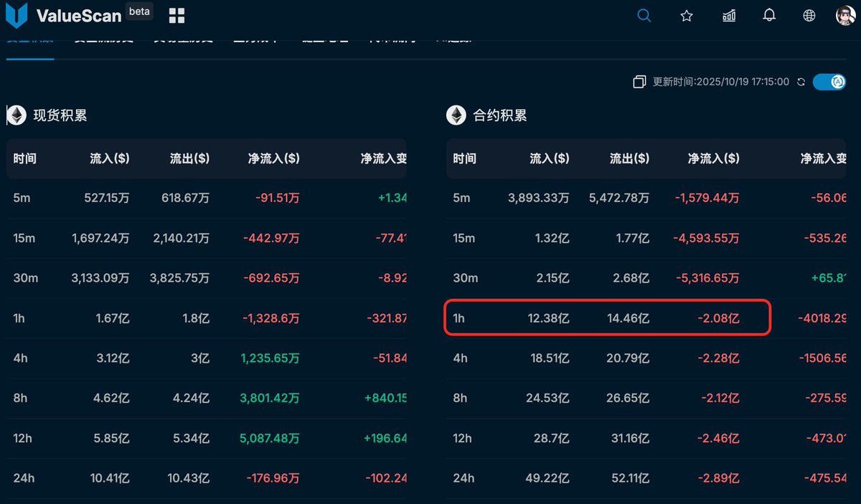The image size is (861, 504).
Task: Refresh data with the refresh icon
Action: click(800, 82)
